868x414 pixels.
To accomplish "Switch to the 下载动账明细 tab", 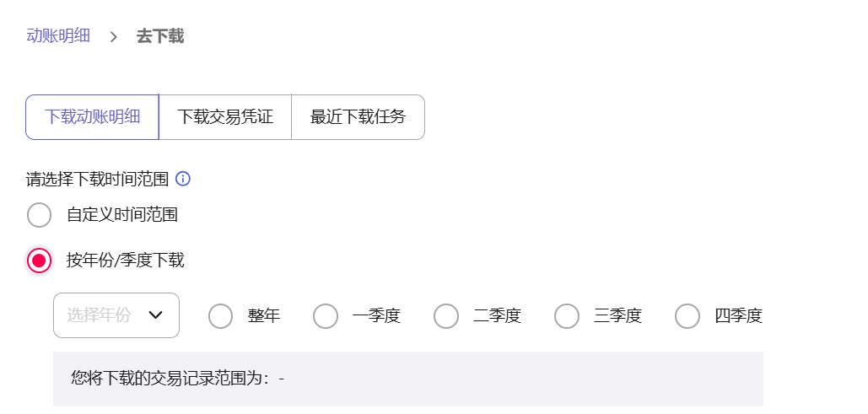I will point(93,117).
